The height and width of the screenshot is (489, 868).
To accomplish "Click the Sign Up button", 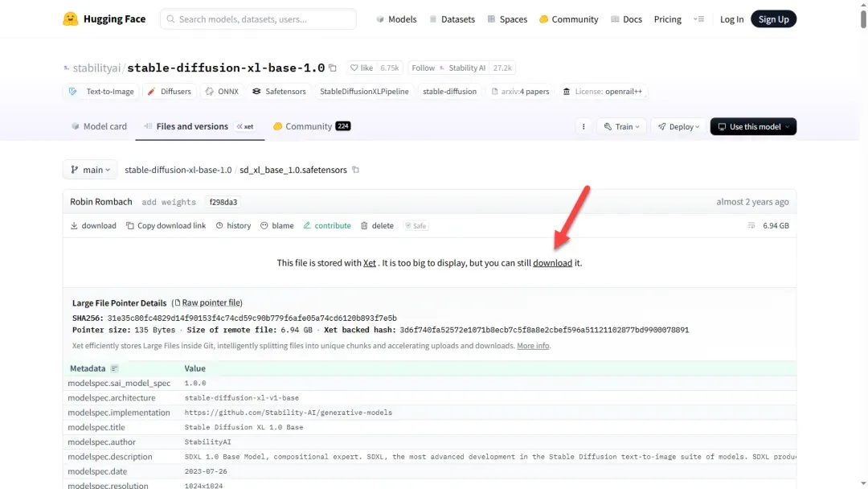I will (773, 18).
